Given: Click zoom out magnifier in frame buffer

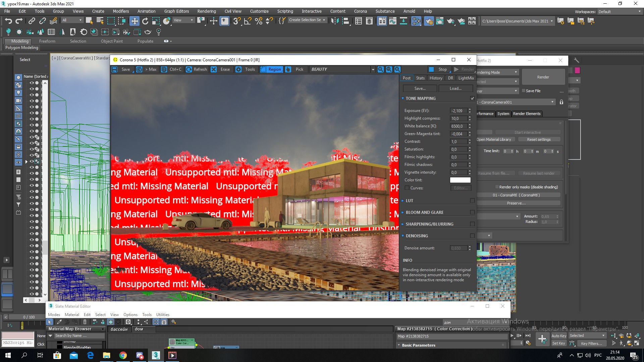Looking at the screenshot, I should 389,69.
